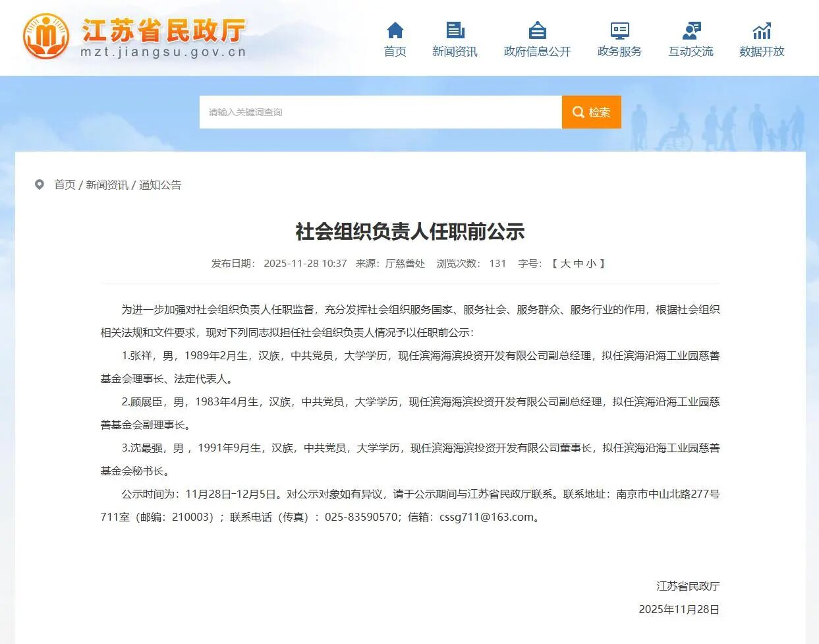Open the 政府信息公开 menu label

(537, 51)
